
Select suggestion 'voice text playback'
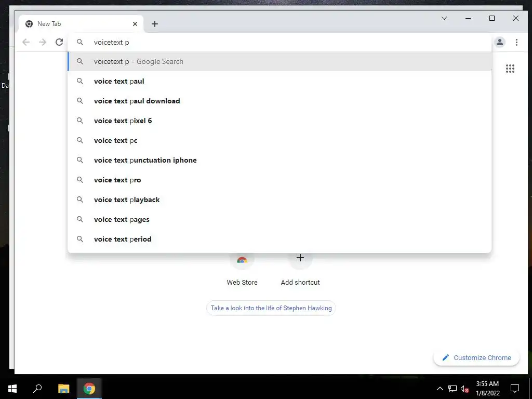tap(280, 199)
